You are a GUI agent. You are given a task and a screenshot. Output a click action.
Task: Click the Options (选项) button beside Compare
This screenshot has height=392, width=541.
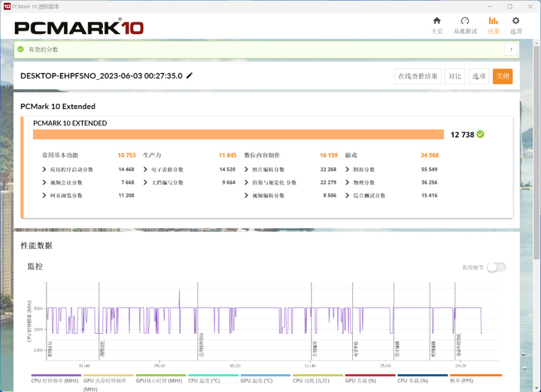coord(479,76)
